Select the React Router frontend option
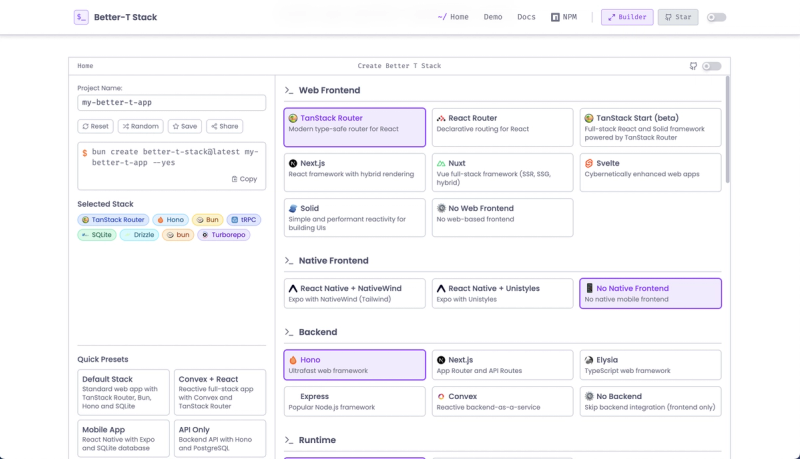Viewport: 800px width, 459px height. (x=503, y=128)
